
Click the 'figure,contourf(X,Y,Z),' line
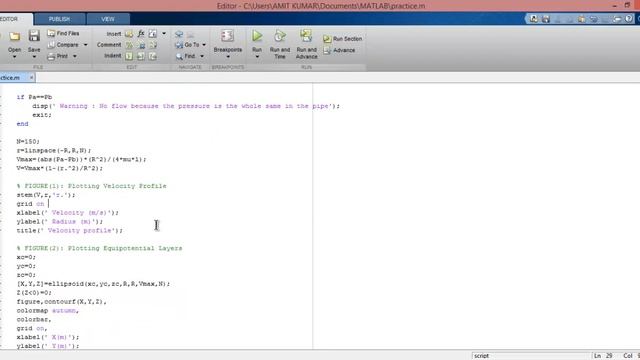62,302
